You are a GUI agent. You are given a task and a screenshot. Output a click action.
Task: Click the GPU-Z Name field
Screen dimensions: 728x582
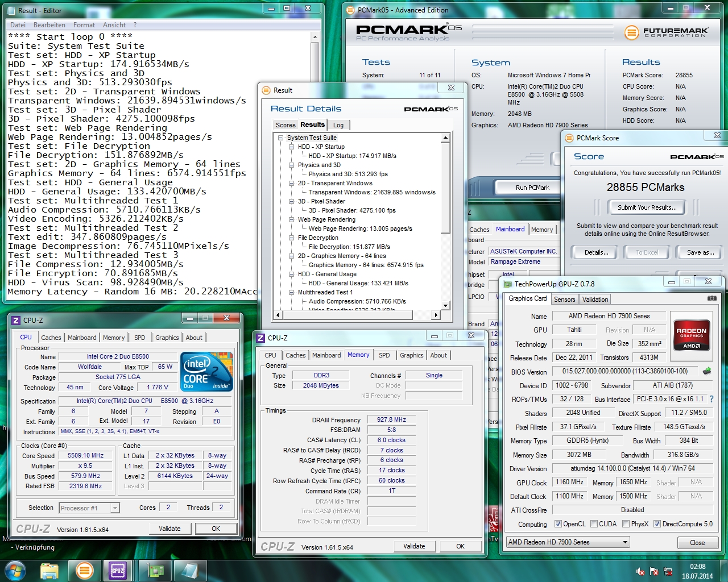click(x=609, y=316)
